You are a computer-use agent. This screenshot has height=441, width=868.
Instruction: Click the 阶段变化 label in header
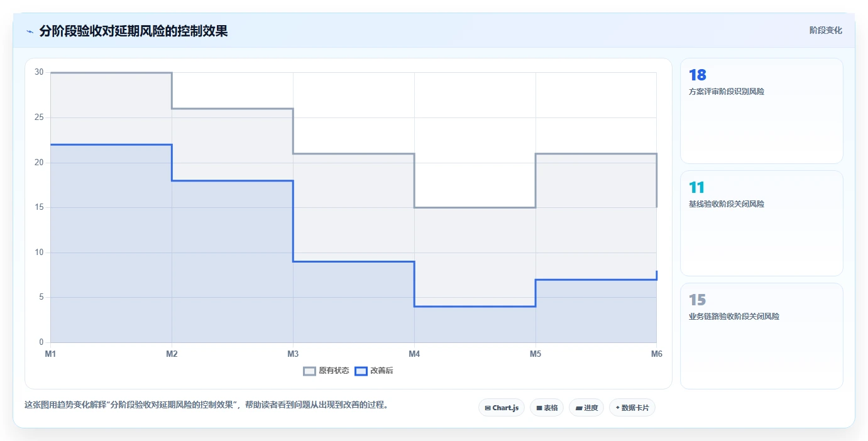pyautogui.click(x=825, y=30)
